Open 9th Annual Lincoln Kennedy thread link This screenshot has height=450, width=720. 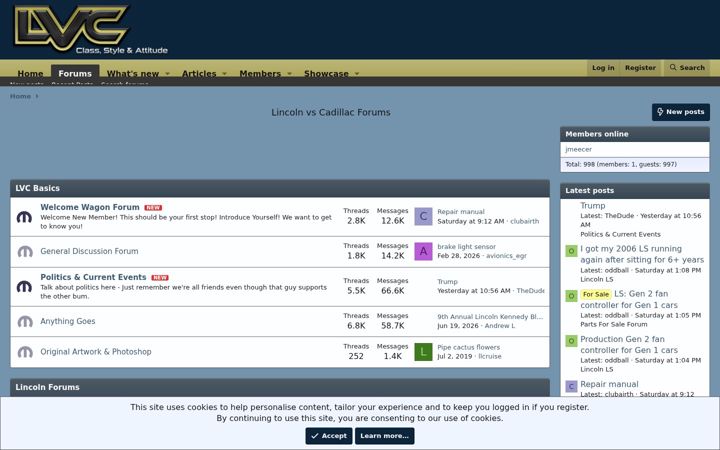[x=490, y=317]
